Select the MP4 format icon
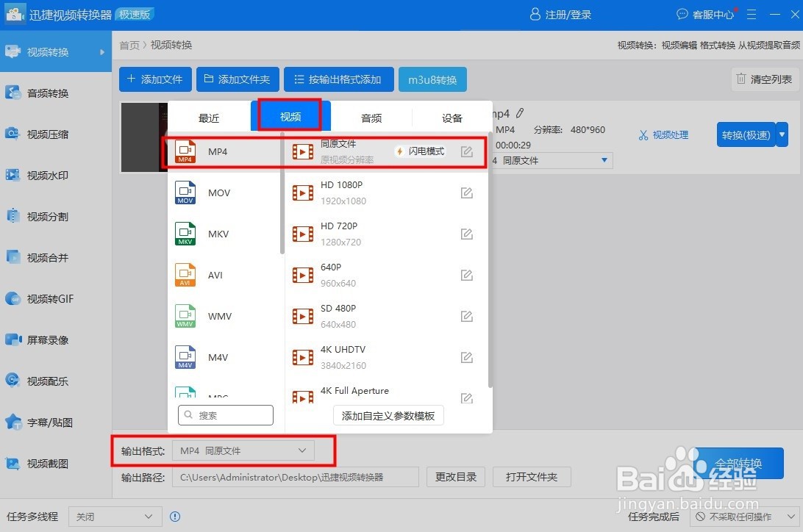The height and width of the screenshot is (532, 803). click(185, 151)
